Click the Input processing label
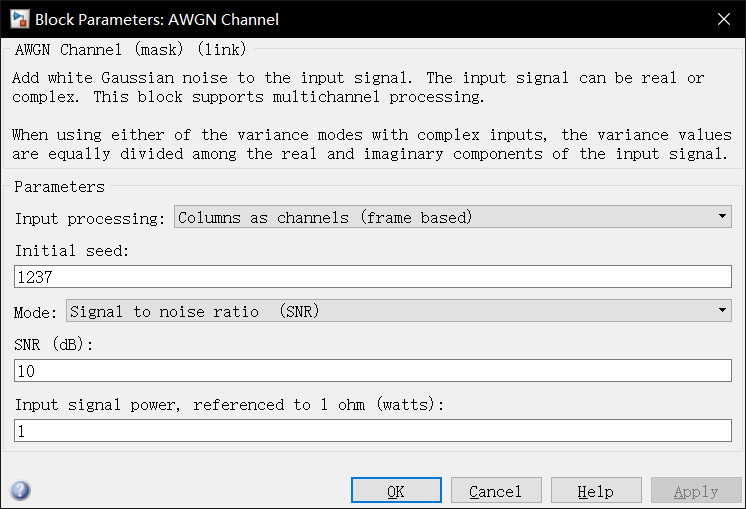Image resolution: width=746 pixels, height=509 pixels. tap(90, 218)
